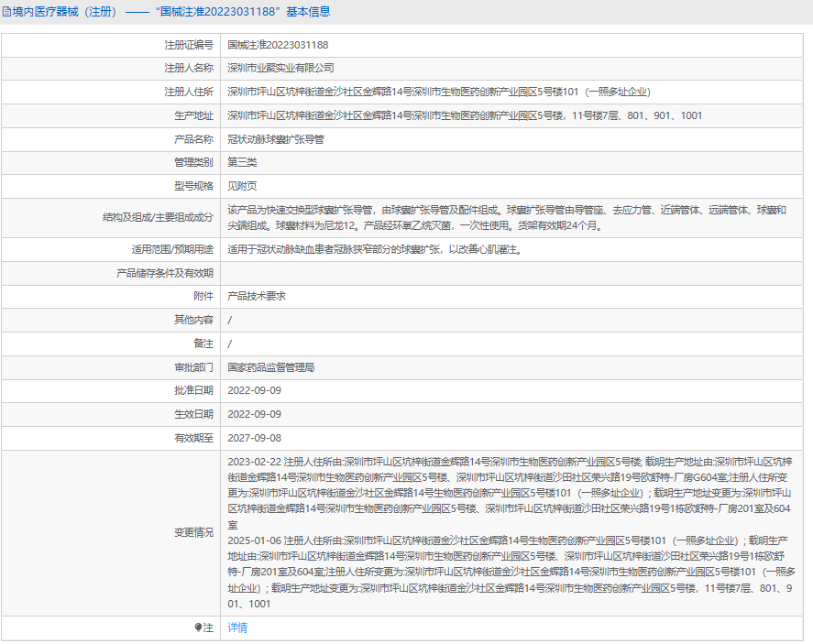Click the 备注 label
Viewport: 813px width, 644px height.
click(203, 344)
